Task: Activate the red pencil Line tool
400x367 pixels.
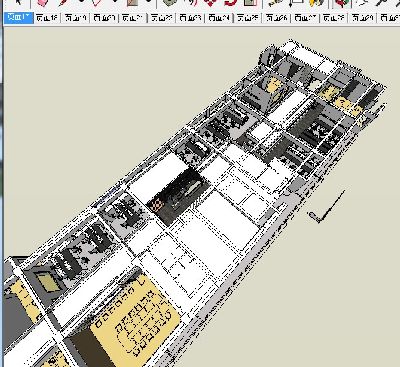Action: pyautogui.click(x=63, y=3)
